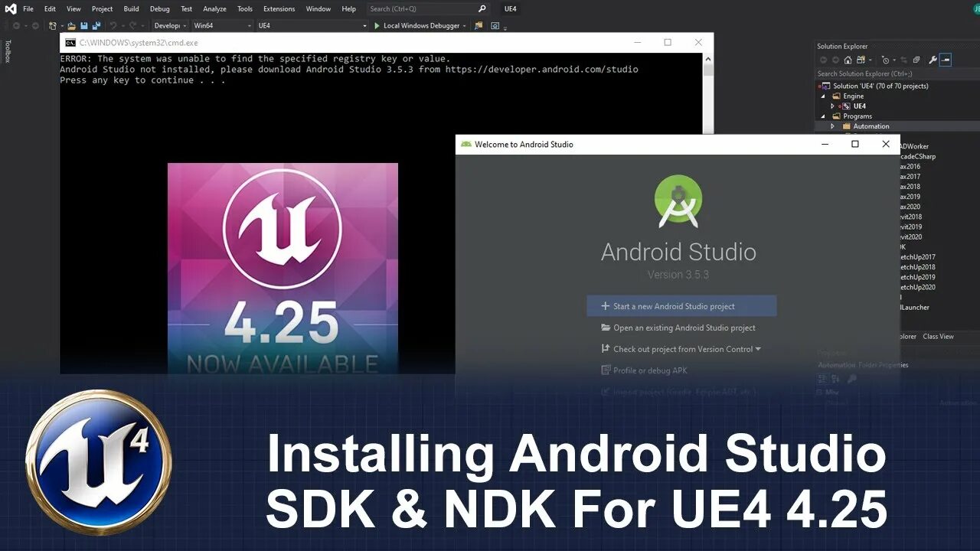Click the toolbar icon right of Local Windows Debugger
The image size is (980, 551).
point(479,25)
